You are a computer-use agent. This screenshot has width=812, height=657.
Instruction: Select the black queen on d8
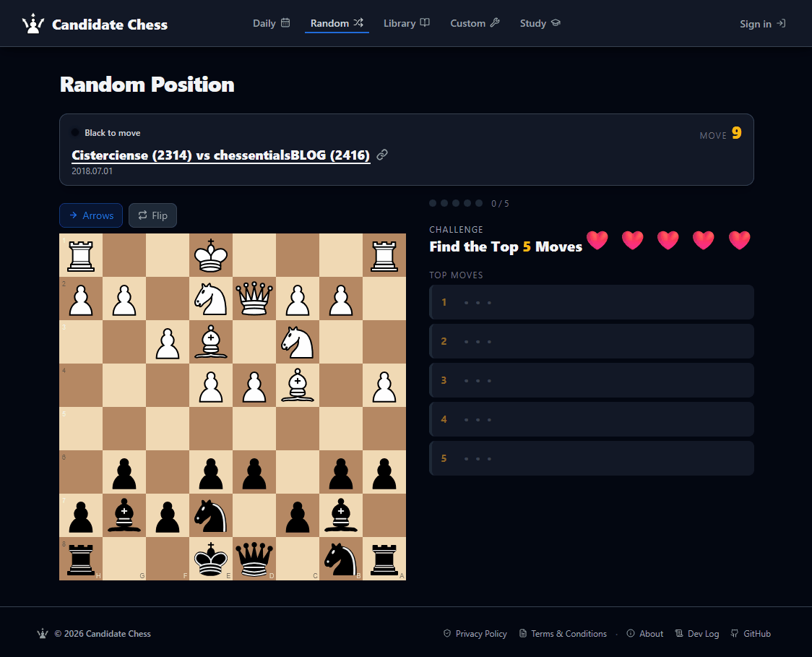pos(254,559)
